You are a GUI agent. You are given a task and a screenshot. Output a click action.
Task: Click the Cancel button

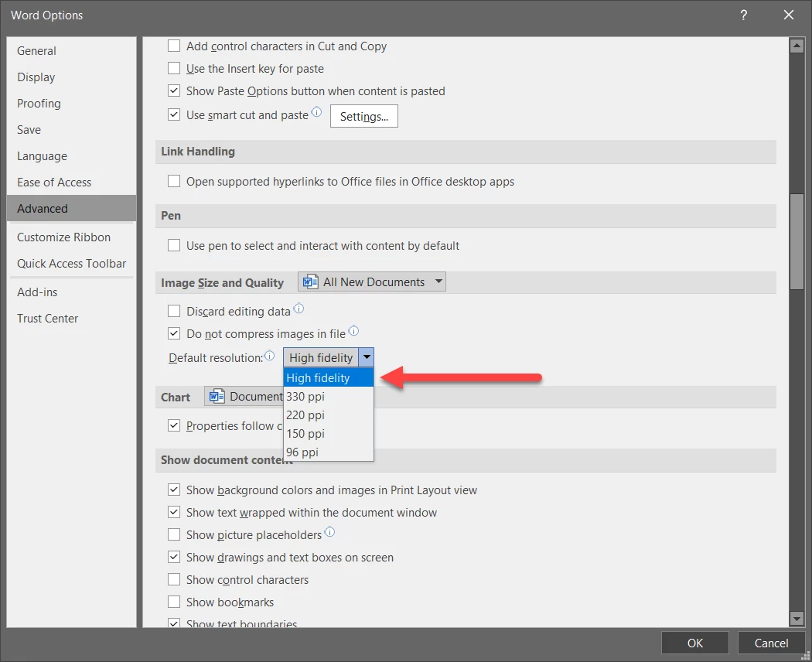pyautogui.click(x=771, y=643)
